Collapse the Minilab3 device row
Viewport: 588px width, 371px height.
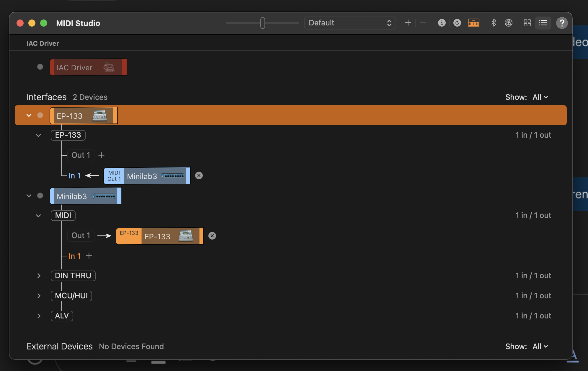pos(29,196)
